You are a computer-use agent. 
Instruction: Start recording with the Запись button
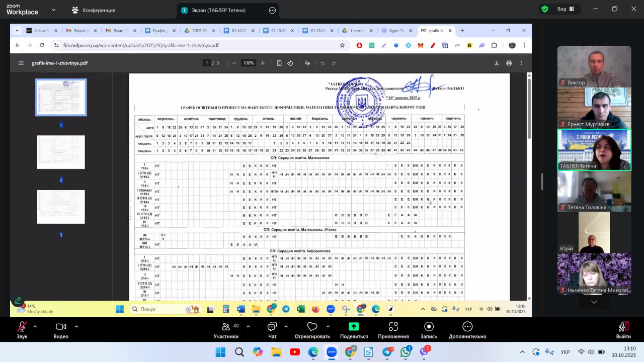click(x=429, y=329)
